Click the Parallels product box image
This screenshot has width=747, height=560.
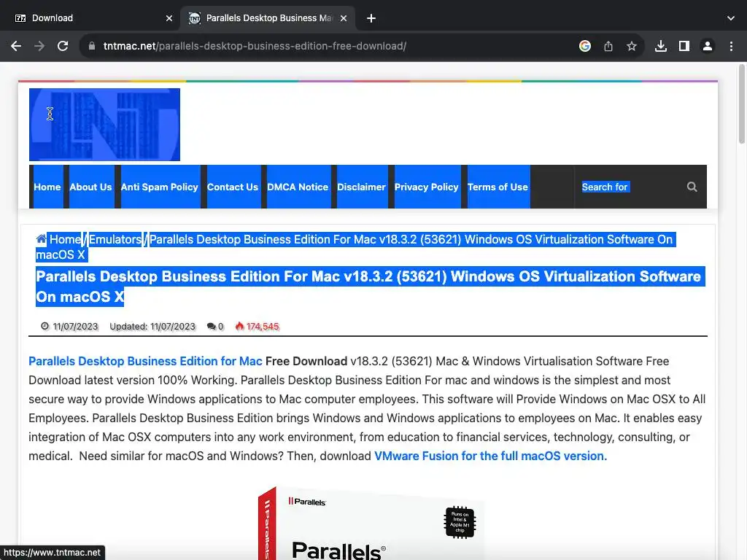(x=371, y=524)
